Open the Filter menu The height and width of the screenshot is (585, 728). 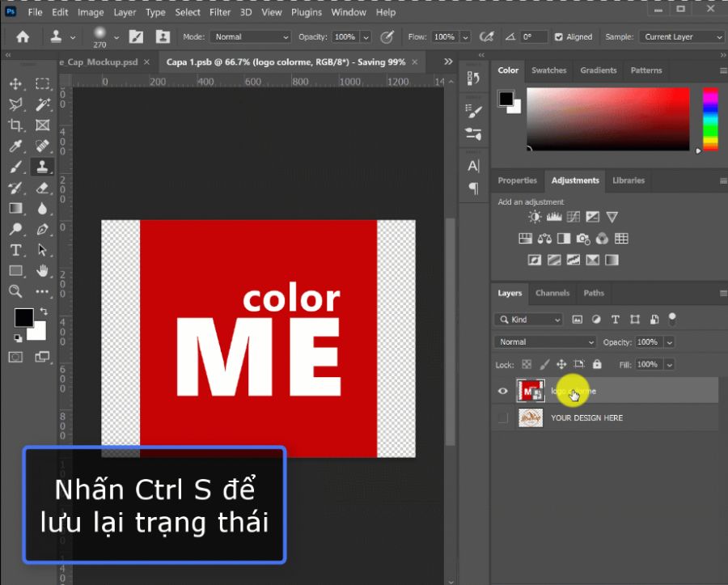[219, 12]
